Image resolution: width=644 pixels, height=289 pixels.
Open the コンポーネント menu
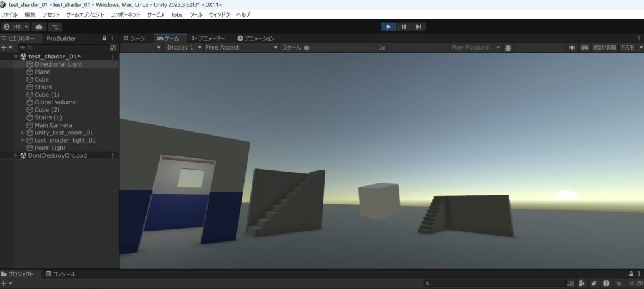point(126,14)
